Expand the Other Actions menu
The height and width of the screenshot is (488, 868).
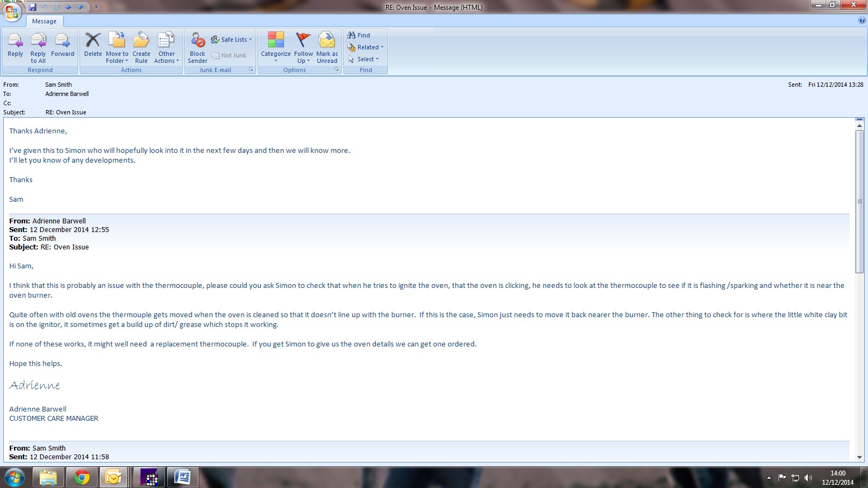[x=167, y=48]
